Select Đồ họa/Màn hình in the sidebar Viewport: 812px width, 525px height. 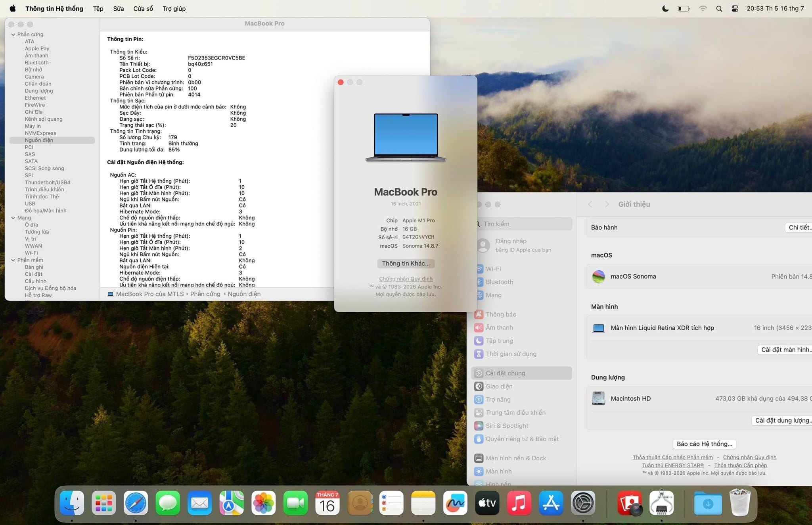(46, 211)
